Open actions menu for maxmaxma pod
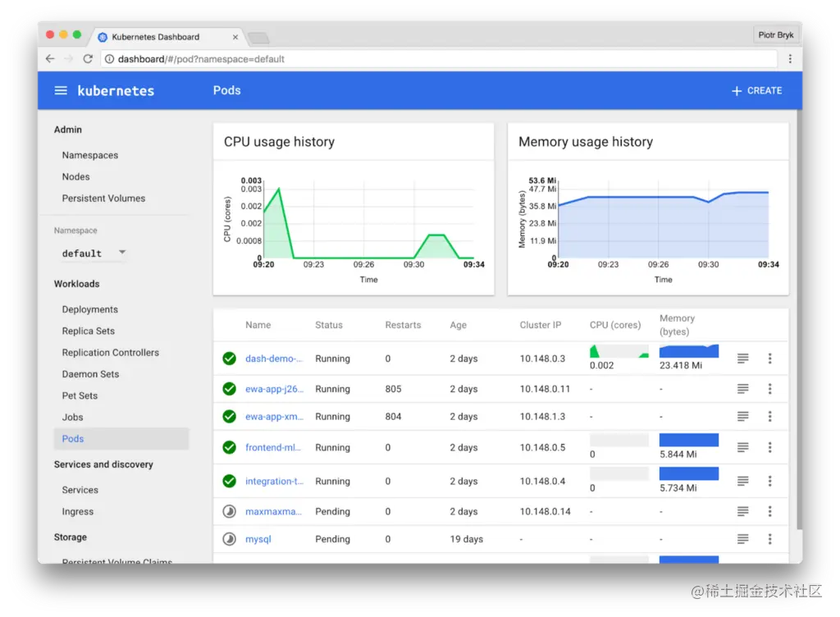Viewport: 840px width, 617px height. pyautogui.click(x=769, y=511)
